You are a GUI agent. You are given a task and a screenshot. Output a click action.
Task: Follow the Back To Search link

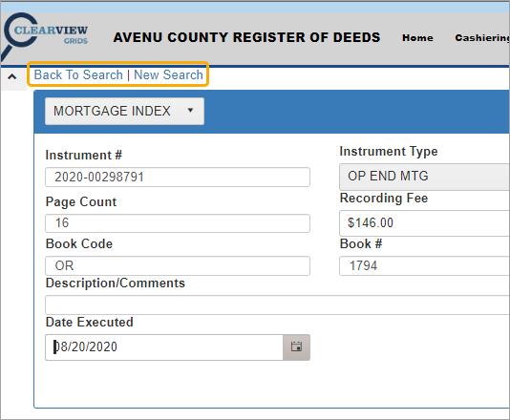tap(78, 74)
